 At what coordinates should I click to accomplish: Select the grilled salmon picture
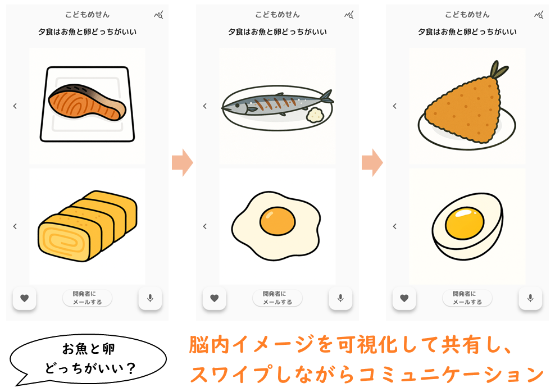coord(88,106)
